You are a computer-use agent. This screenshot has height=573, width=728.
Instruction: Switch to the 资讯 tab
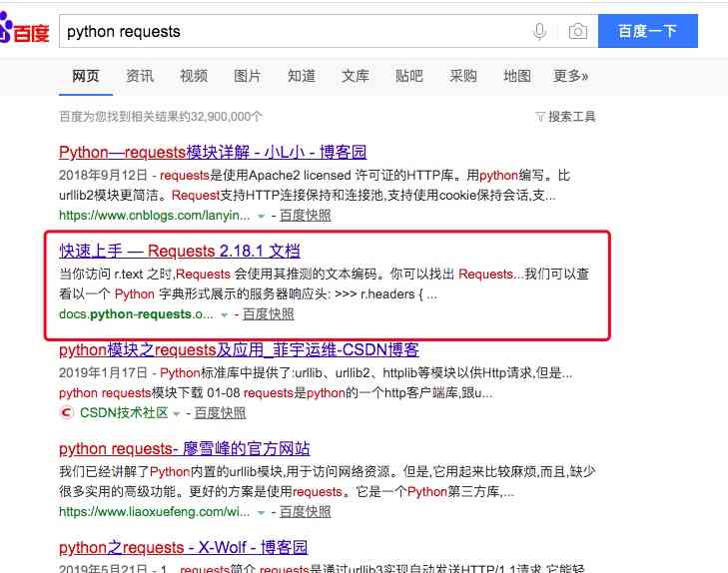pos(140,76)
